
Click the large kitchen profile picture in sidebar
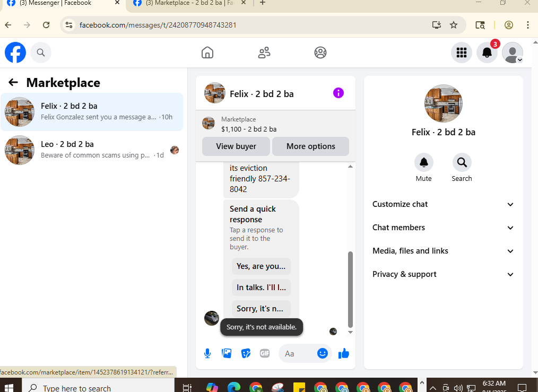tap(444, 103)
